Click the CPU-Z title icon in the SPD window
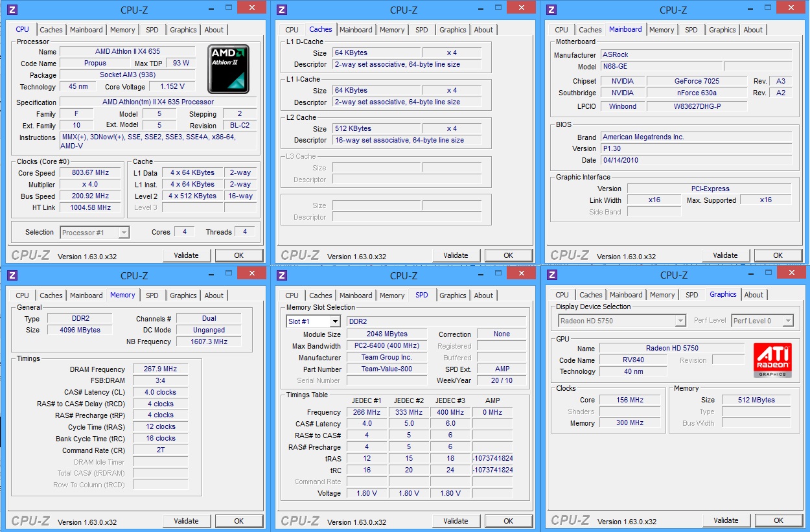This screenshot has width=810, height=532. coord(281,275)
